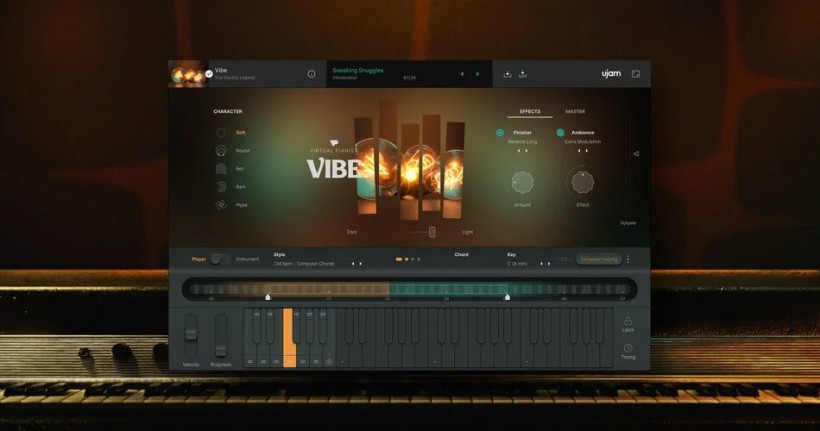Open the info icon beside Vibe
This screenshot has width=820, height=431.
click(x=311, y=74)
